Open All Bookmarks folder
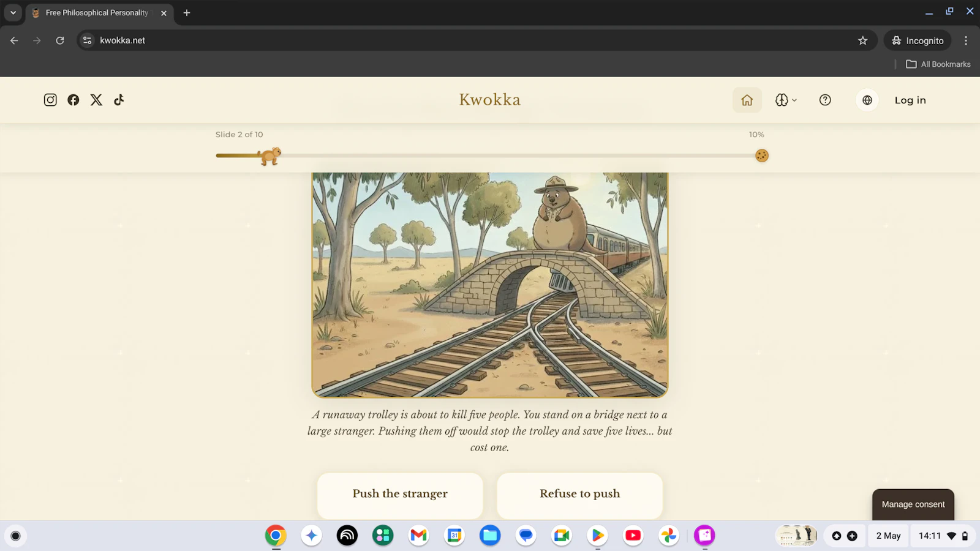980x551 pixels. tap(938, 64)
